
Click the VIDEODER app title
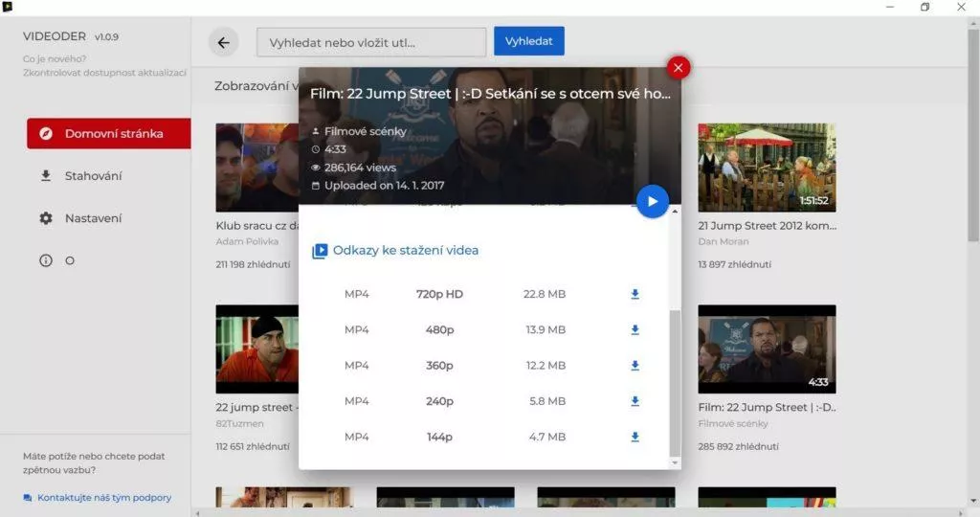pyautogui.click(x=55, y=36)
